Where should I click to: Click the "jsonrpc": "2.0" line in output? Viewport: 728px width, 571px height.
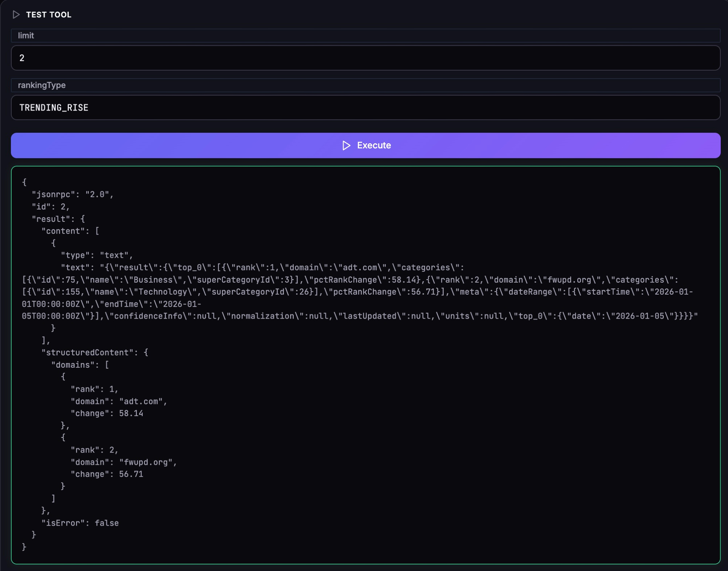pos(72,195)
